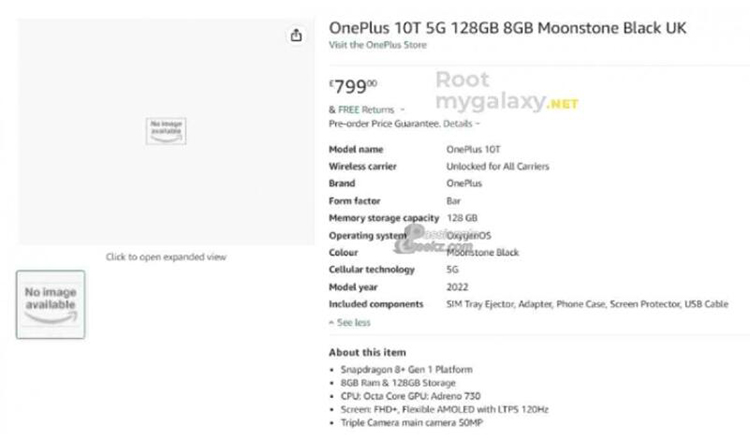The image size is (750, 440).
Task: Click the FREE Returns link
Action: [366, 110]
